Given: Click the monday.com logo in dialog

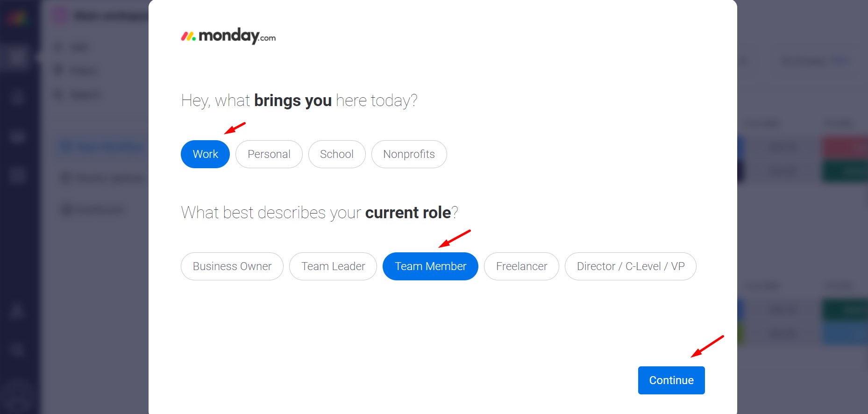Looking at the screenshot, I should click(228, 36).
